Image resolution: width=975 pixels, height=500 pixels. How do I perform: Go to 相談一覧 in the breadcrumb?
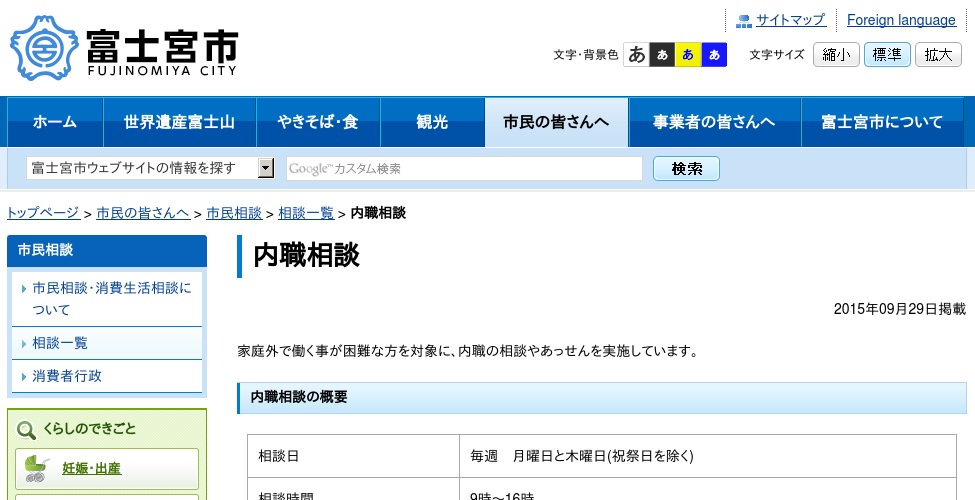click(306, 213)
